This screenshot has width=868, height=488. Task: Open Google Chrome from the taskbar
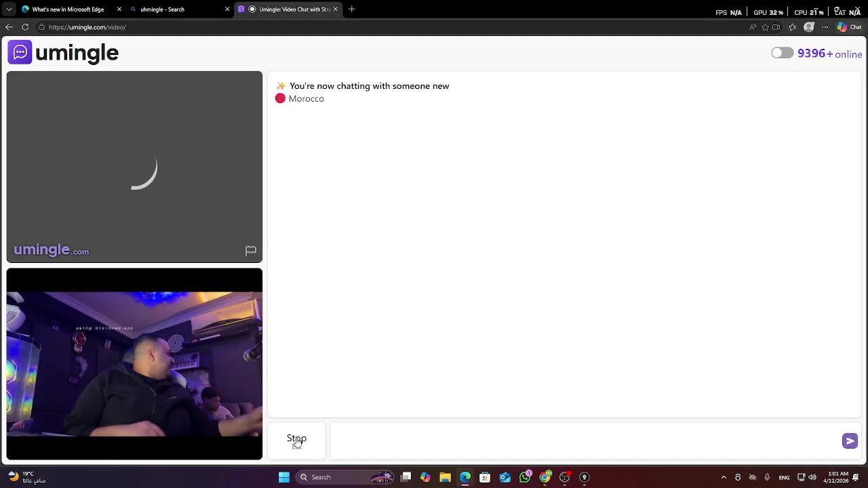pos(545,477)
